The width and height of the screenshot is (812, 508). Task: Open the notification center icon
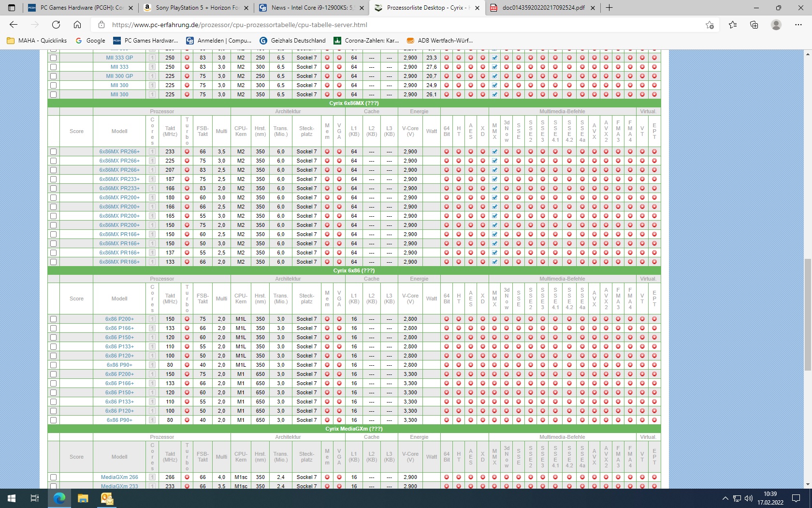[796, 498]
